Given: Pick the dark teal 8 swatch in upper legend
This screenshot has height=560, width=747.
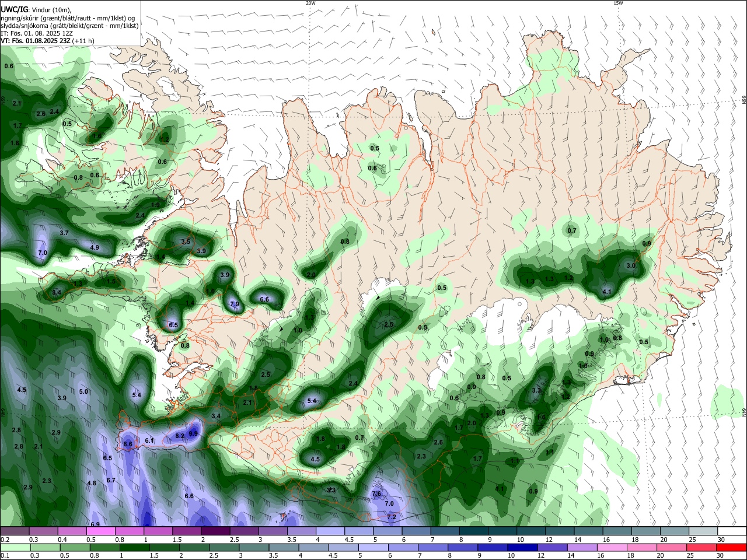Looking at the screenshot, I should (474, 531).
